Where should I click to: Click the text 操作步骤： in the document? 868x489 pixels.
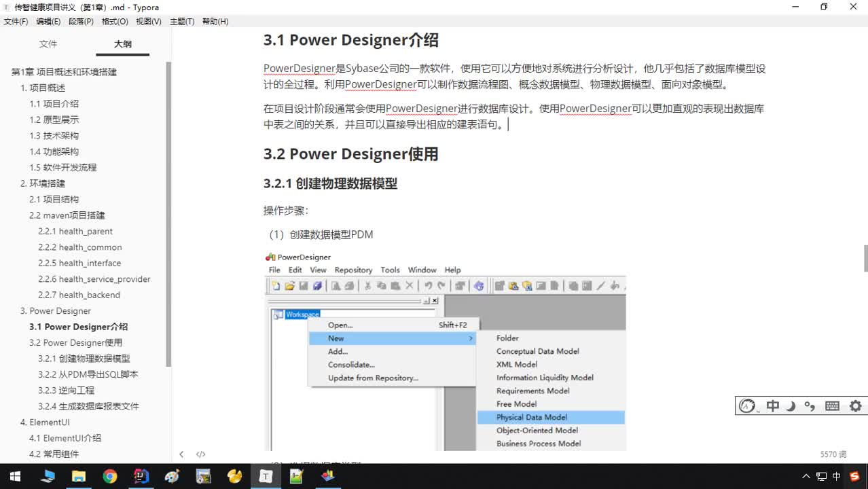coord(286,211)
